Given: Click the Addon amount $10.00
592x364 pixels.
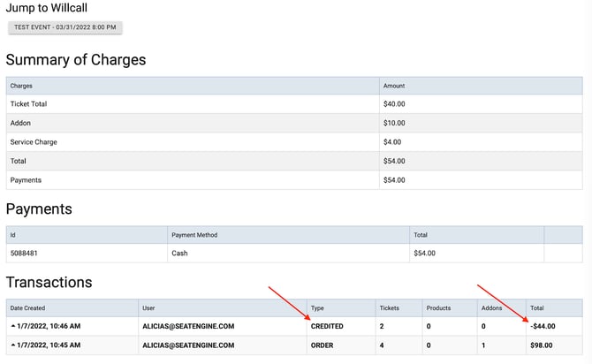Looking at the screenshot, I should [394, 123].
